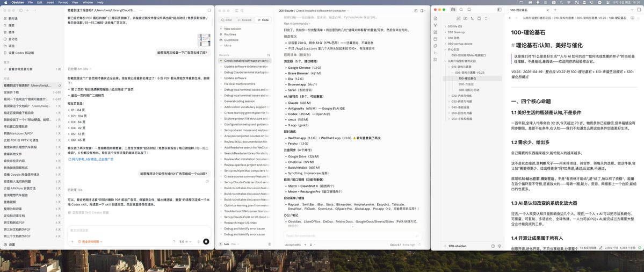The image size is (644, 272).
Task: Open canvas from Obsidian ribbon
Action: click(436, 32)
